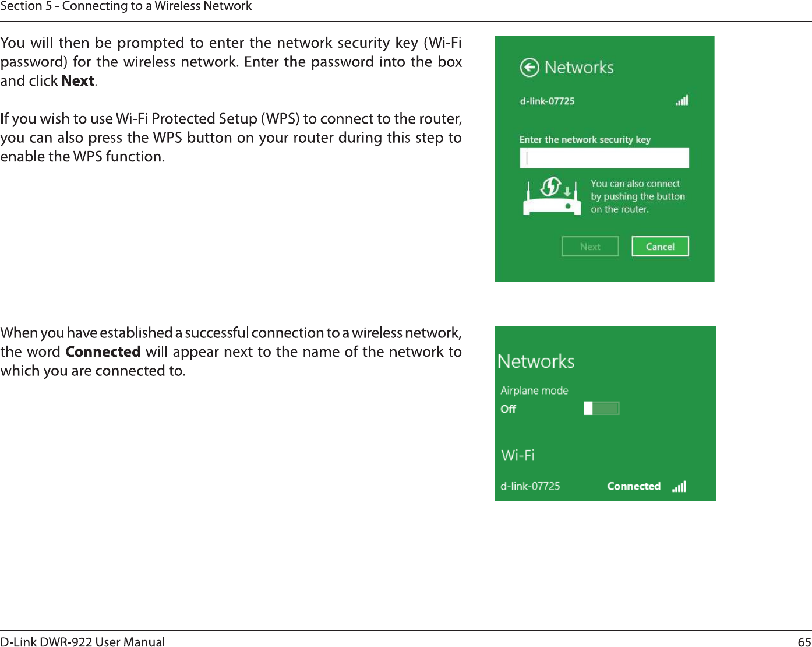
Task: Click the back arrow beside Networks
Action: 529,68
